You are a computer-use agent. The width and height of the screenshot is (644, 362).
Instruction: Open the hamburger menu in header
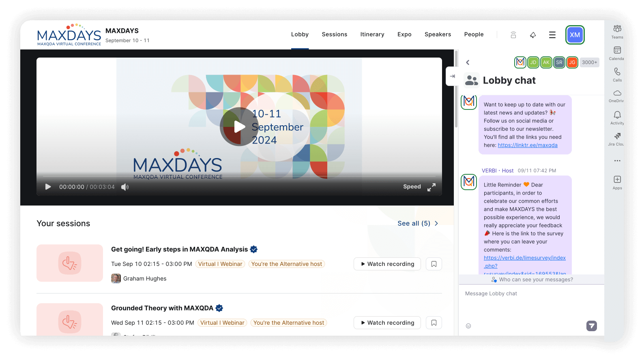(x=552, y=35)
